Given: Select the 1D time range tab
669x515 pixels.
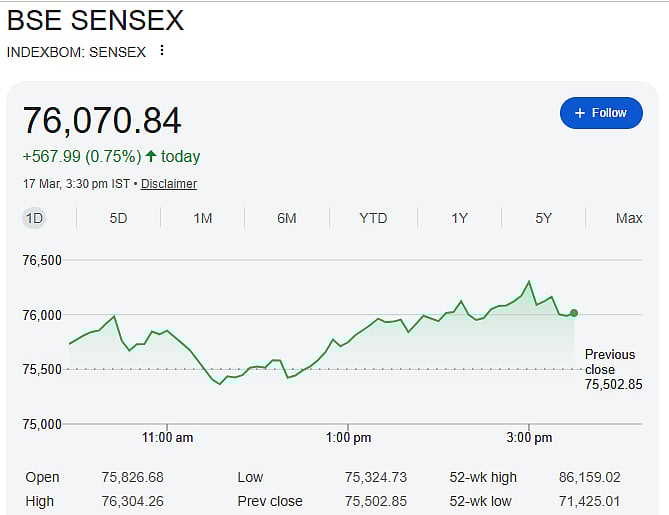Looking at the screenshot, I should pyautogui.click(x=34, y=218).
